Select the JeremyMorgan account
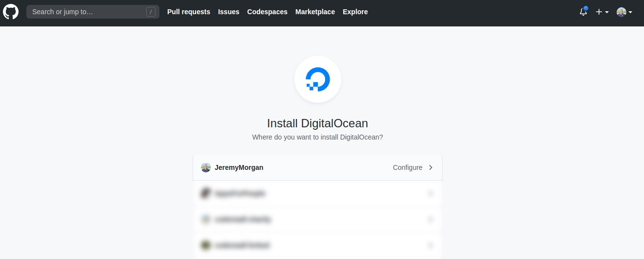 coord(318,167)
